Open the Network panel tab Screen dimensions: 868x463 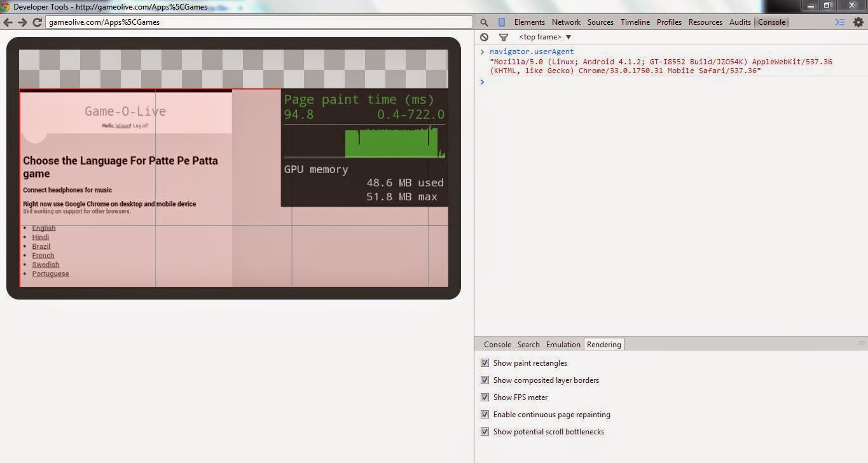point(565,22)
